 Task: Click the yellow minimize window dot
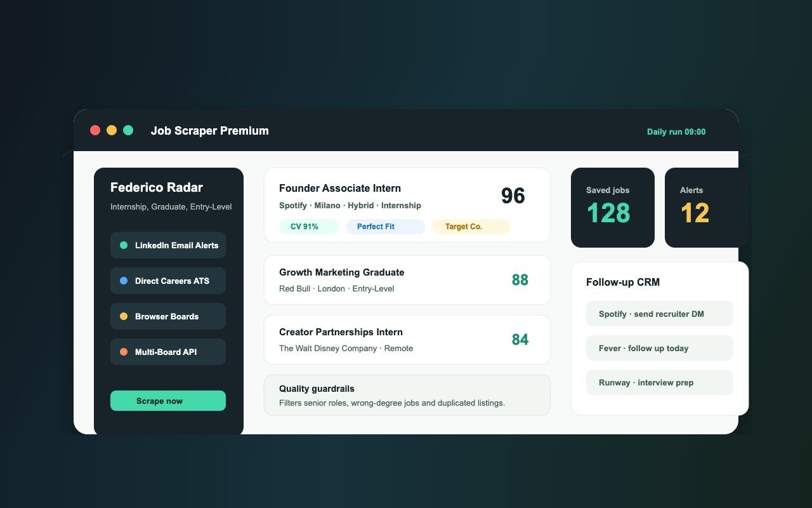tap(112, 130)
